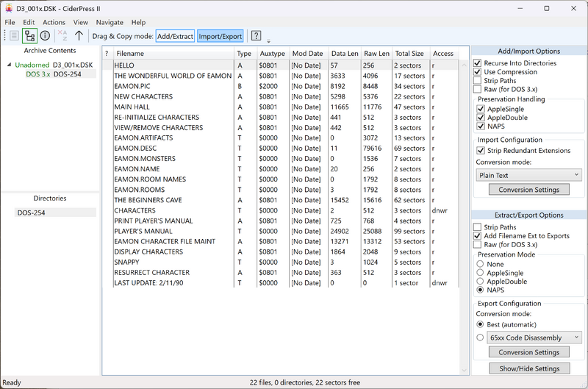Select EAMON.DESC file entry
The width and height of the screenshot is (588, 389).
click(x=280, y=148)
